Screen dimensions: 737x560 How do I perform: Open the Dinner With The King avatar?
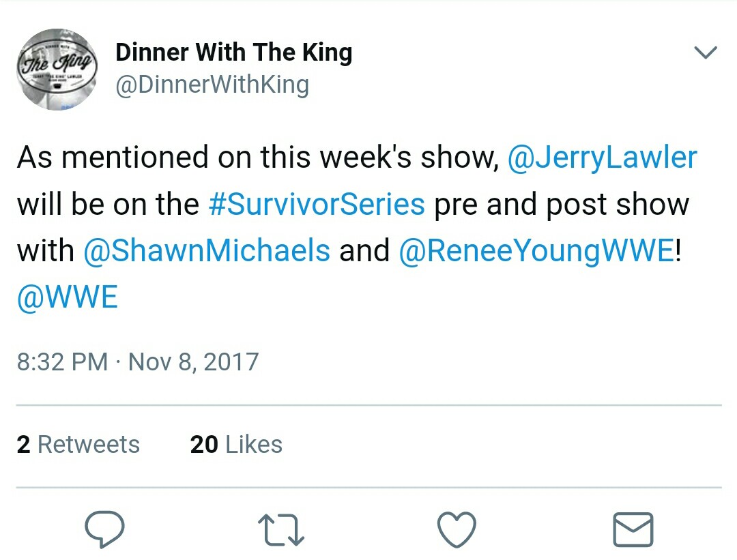click(x=59, y=70)
